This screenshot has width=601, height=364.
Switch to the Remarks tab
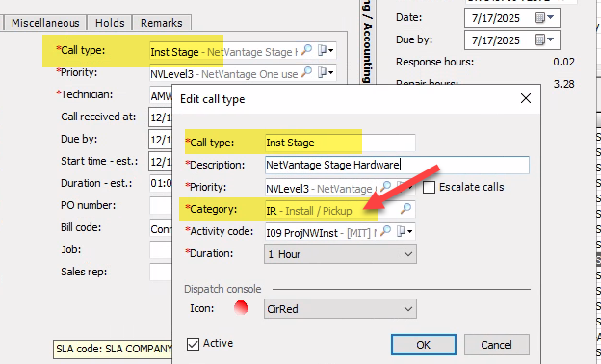coord(162,23)
